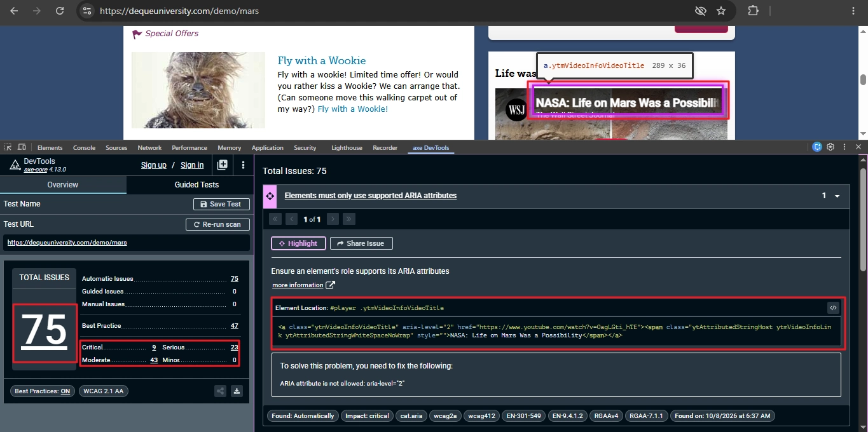Click the Re-run scan button
The height and width of the screenshot is (432, 868).
point(217,225)
